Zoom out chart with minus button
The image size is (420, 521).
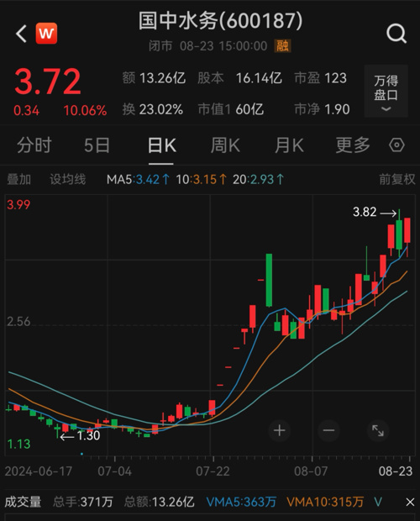(x=328, y=430)
